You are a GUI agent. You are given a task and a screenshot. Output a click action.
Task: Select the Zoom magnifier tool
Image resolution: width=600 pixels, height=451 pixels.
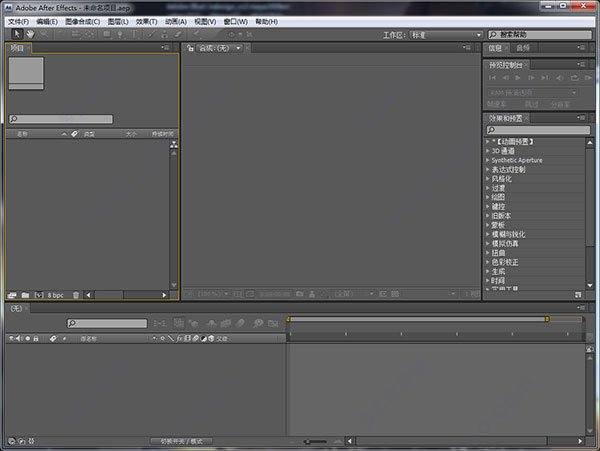click(44, 34)
